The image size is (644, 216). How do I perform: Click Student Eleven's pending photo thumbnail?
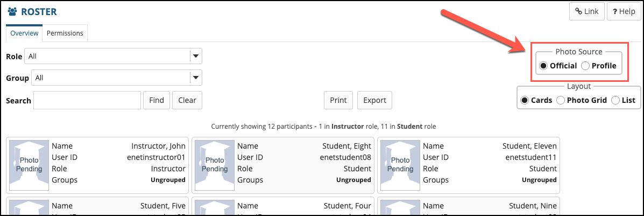pos(400,164)
